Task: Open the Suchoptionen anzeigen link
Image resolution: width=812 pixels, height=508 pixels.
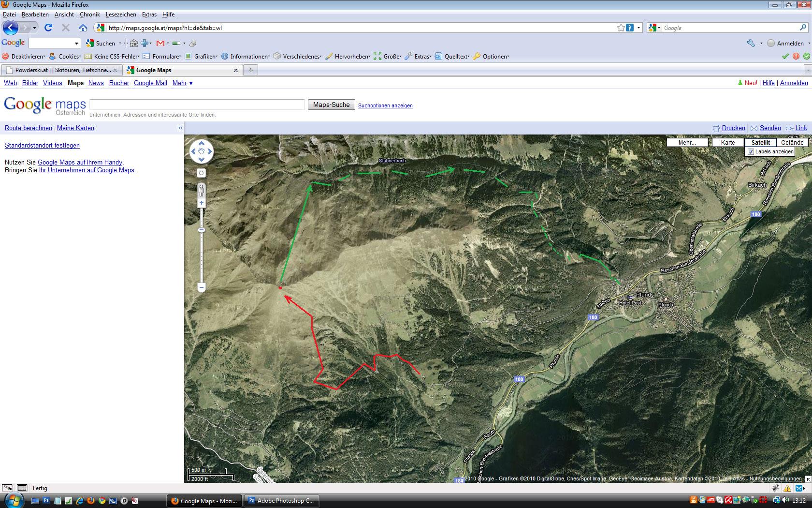Action: tap(385, 105)
